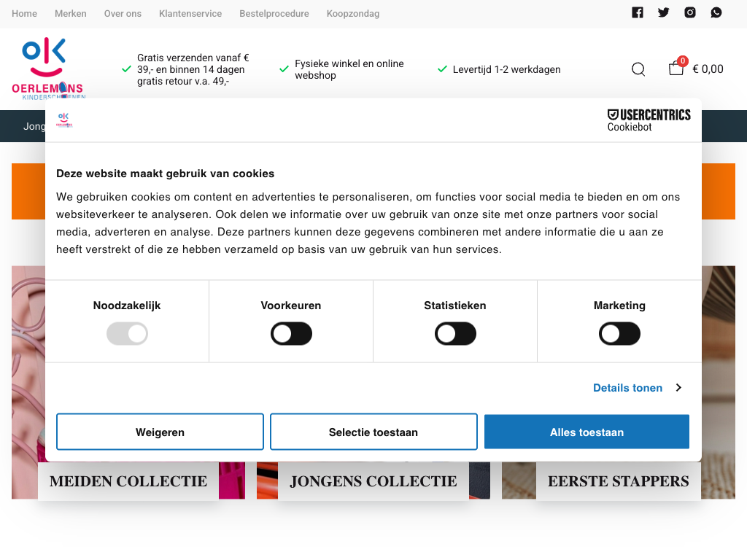Open the Merken menu item
The width and height of the screenshot is (747, 560).
[71, 14]
